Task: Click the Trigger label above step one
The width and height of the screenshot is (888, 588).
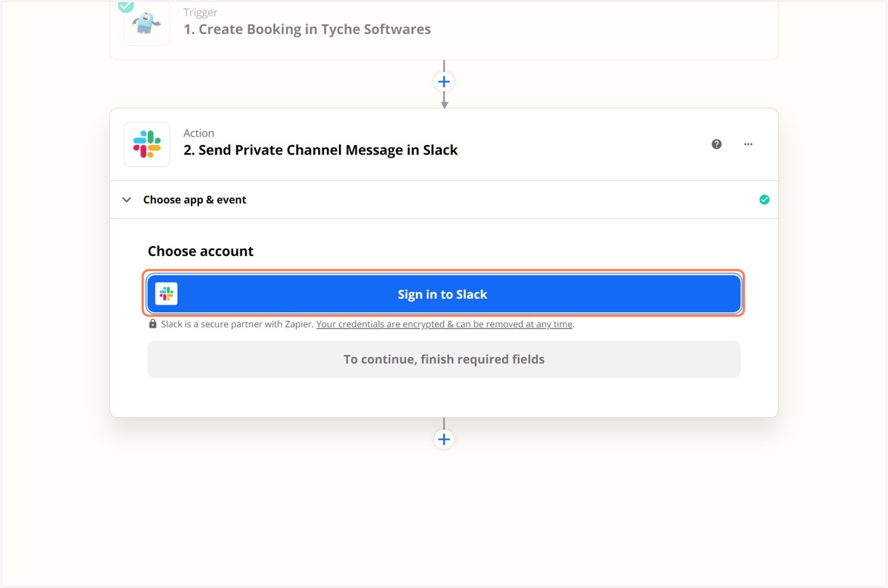Action: tap(201, 13)
